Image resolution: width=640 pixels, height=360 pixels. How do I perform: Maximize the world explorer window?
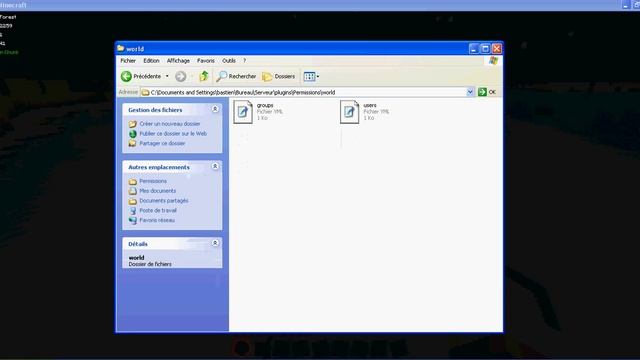(485, 49)
